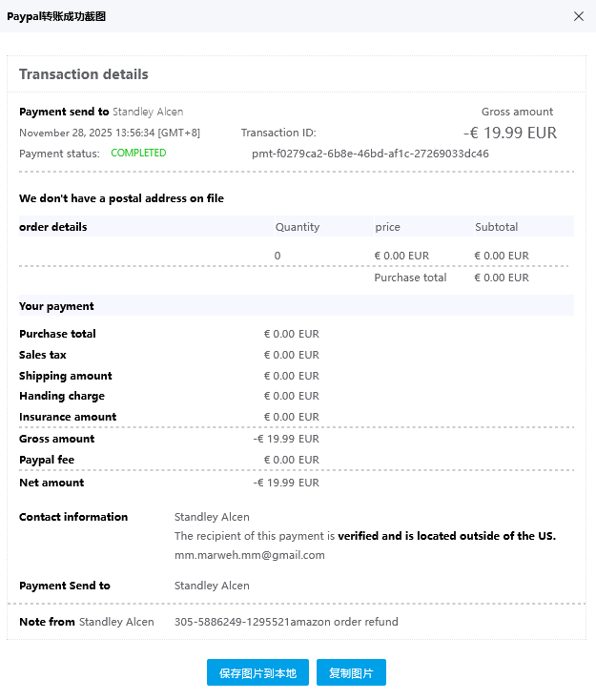
Task: Close the Paypal transfer screenshot dialog
Action: point(579,16)
